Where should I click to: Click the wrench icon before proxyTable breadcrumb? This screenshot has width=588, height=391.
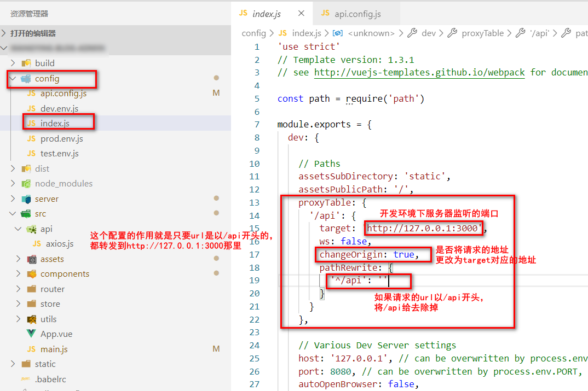[x=452, y=33]
